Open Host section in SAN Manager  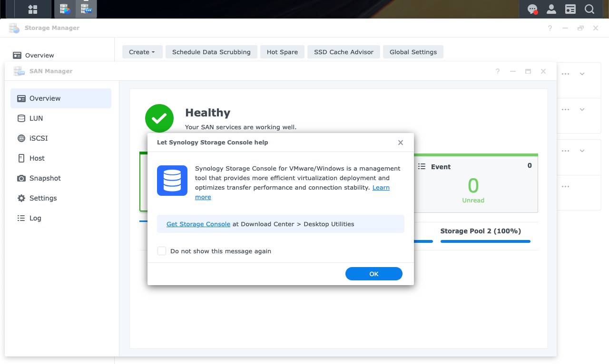tap(61, 158)
